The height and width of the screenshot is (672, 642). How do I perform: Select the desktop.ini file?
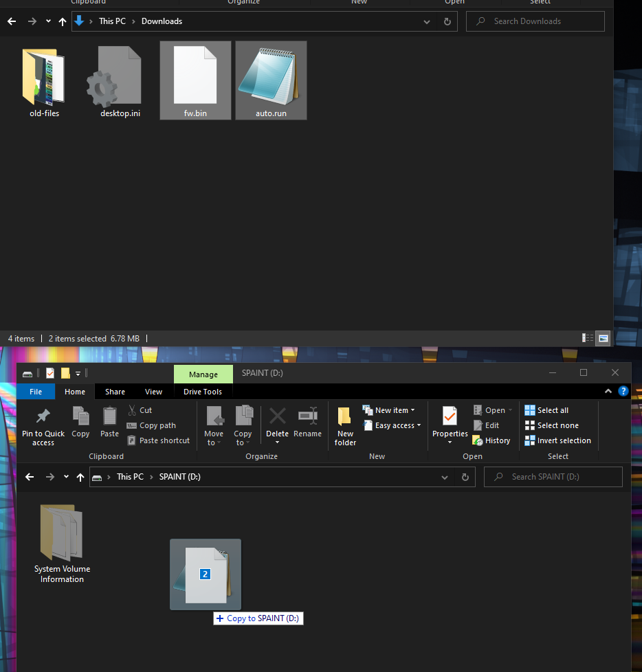coord(120,82)
